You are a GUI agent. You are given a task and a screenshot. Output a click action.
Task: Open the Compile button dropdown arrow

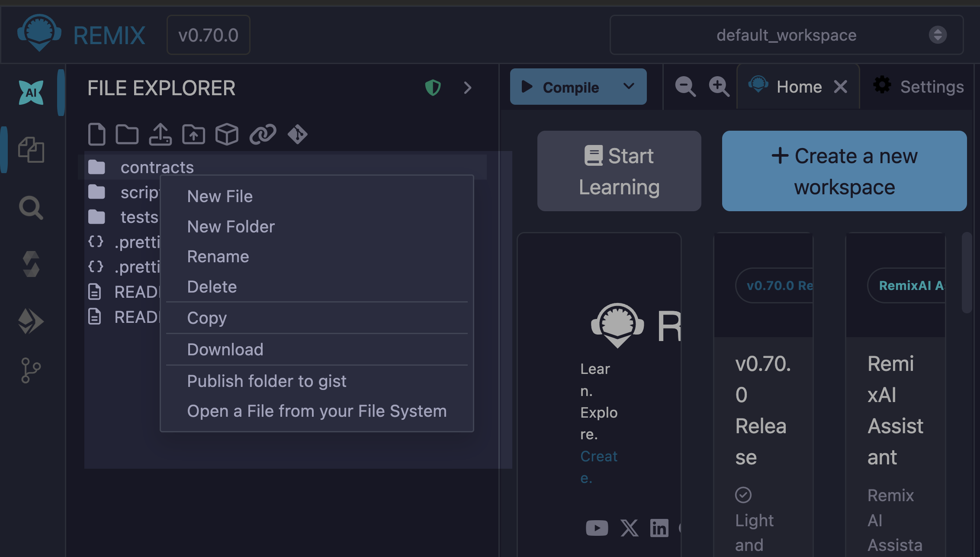pyautogui.click(x=629, y=86)
